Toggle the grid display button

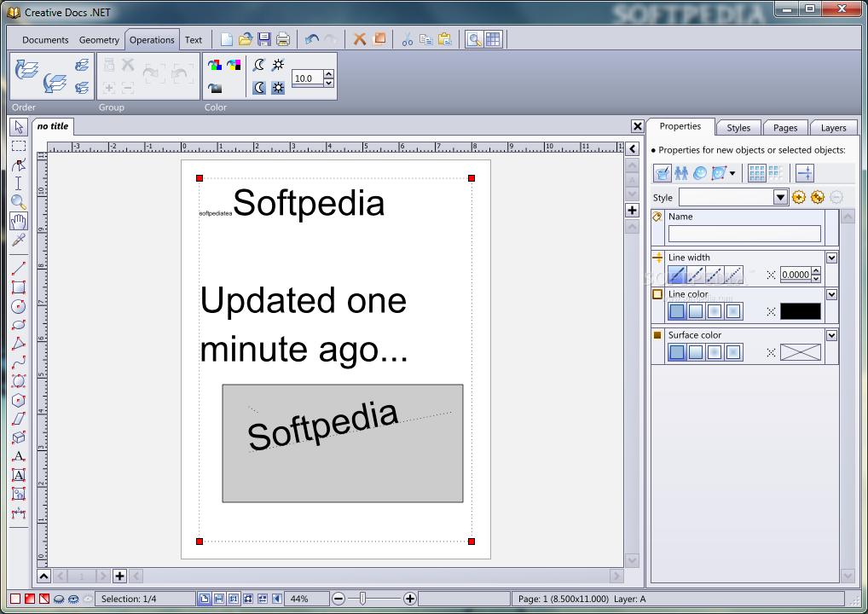pyautogui.click(x=493, y=39)
